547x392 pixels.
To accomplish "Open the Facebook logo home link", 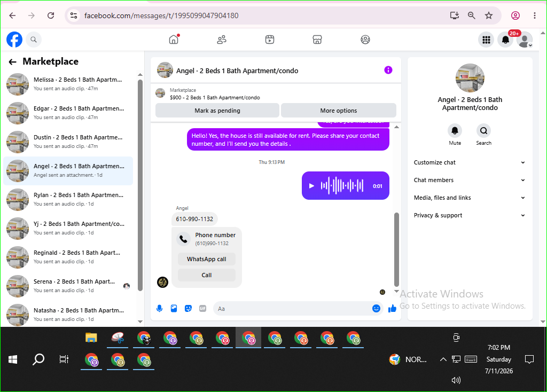I will [x=14, y=40].
